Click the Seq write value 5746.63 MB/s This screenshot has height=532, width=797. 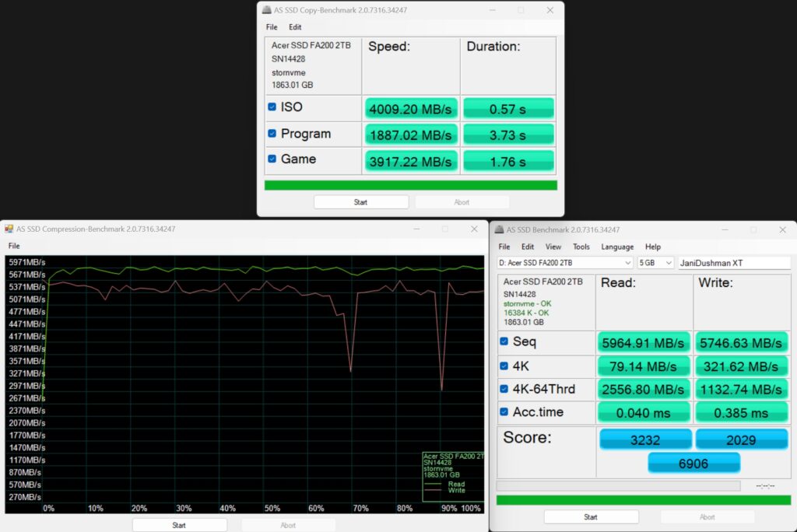(741, 343)
